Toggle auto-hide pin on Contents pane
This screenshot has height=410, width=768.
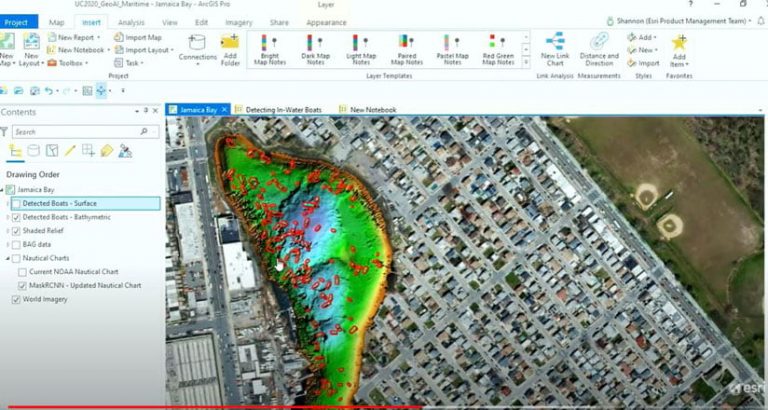click(x=145, y=111)
